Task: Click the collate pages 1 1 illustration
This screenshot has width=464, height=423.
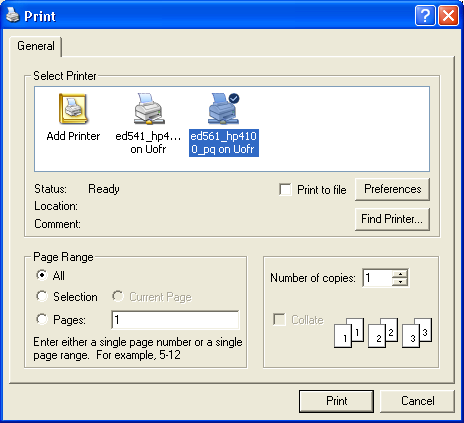Action: [x=349, y=332]
